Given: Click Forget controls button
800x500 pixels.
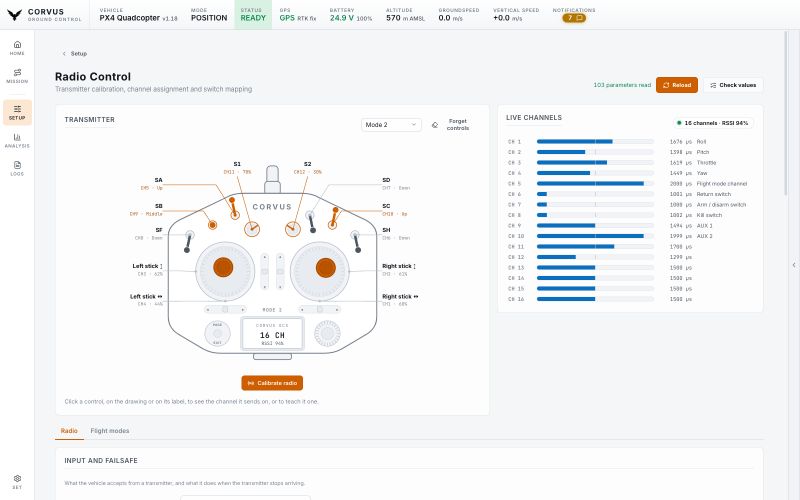Looking at the screenshot, I should pyautogui.click(x=451, y=124).
